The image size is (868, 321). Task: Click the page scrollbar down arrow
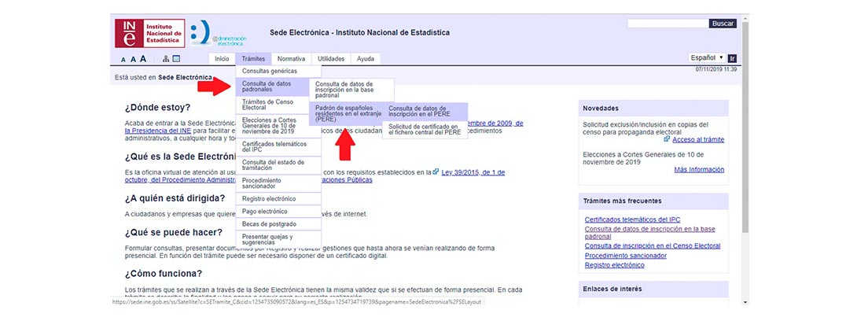745,301
